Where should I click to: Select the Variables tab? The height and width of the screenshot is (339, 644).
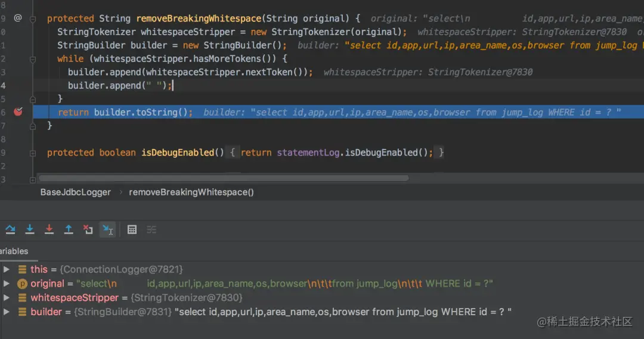tap(14, 251)
